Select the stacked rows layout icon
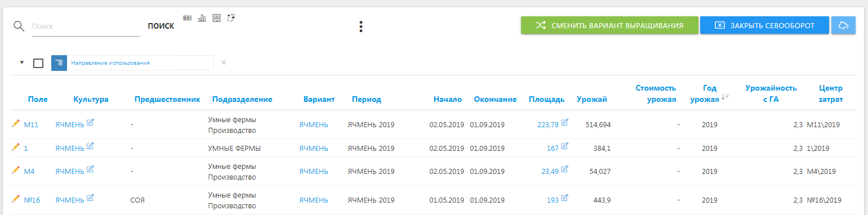The height and width of the screenshot is (215, 868). point(216,18)
